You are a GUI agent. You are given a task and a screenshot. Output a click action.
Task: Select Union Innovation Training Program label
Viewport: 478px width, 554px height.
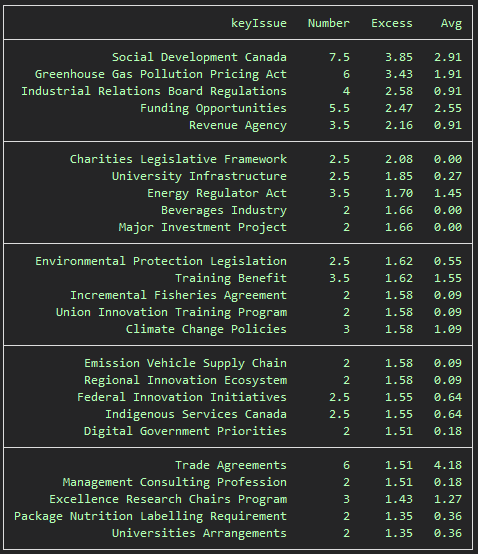click(171, 312)
